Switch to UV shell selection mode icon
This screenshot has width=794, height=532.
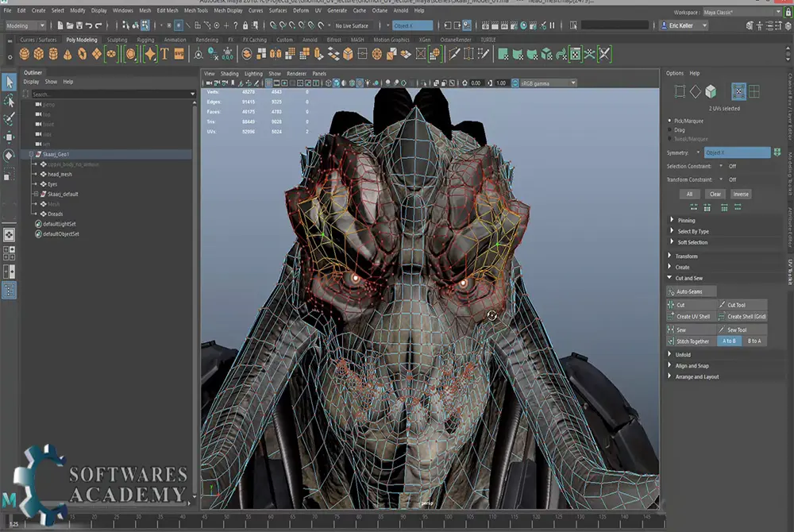tap(754, 91)
